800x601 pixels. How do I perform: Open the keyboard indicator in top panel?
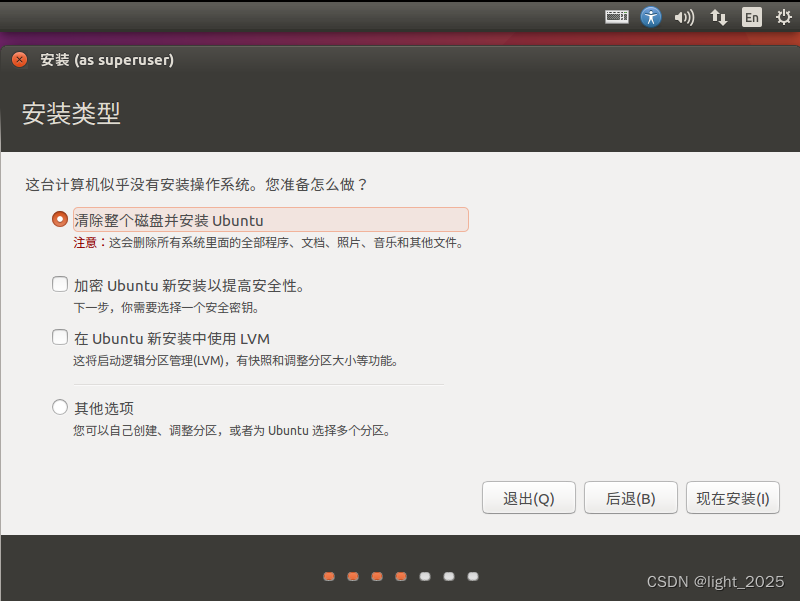tap(616, 17)
